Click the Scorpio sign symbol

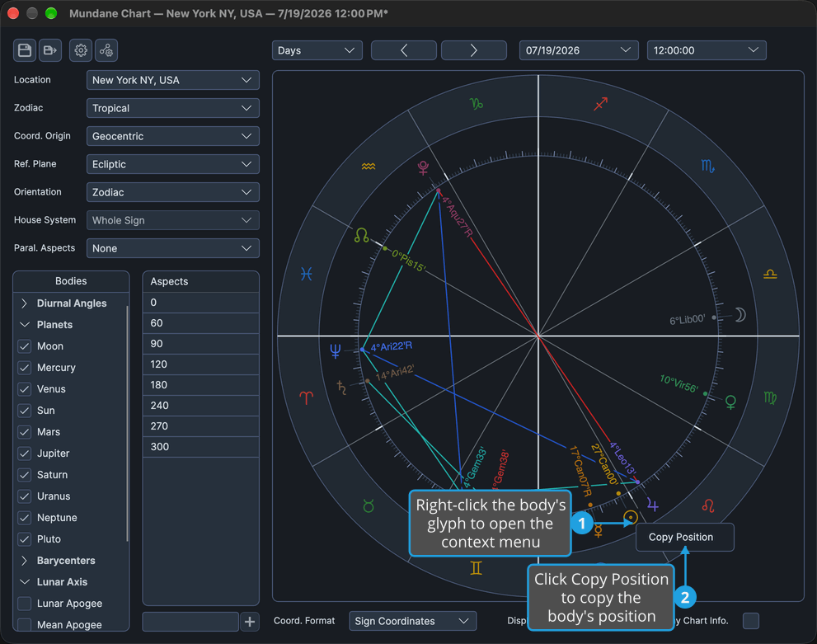click(x=707, y=167)
